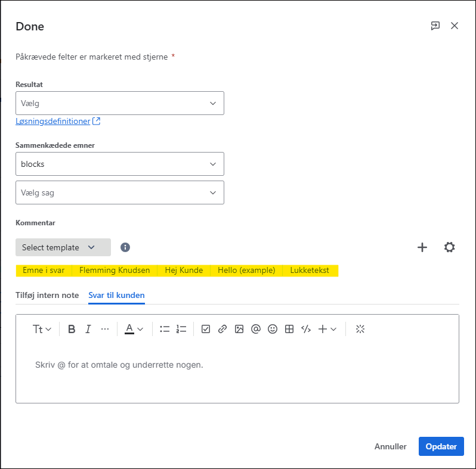Open the emoji picker
Screen dimensions: 476x469
point(273,329)
